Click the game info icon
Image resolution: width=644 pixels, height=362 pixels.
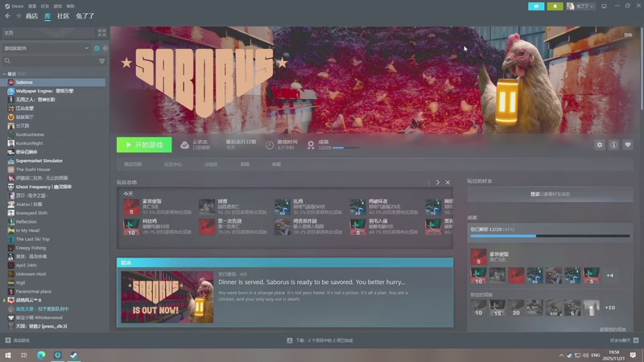point(613,145)
